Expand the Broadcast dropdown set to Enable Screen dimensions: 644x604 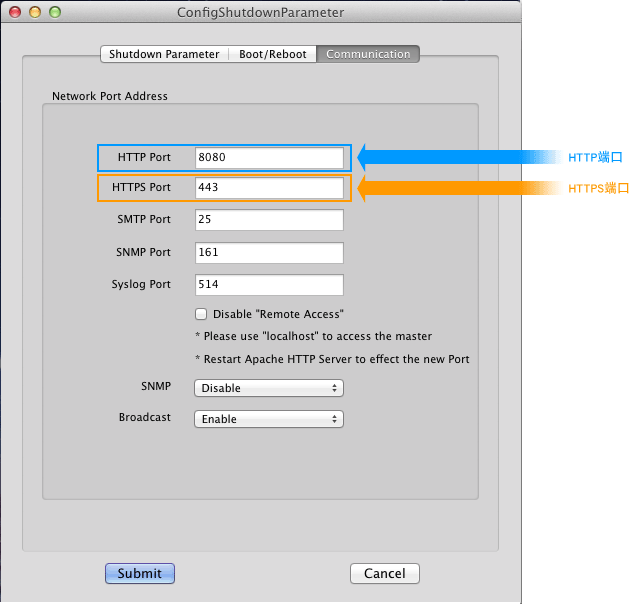[x=268, y=419]
